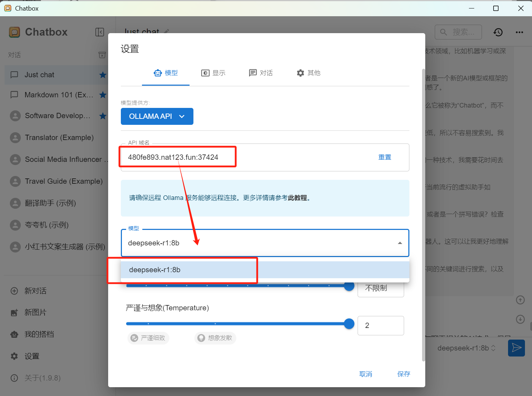This screenshot has width=532, height=396.
Task: Open the Travel Guide (Example) conversation
Action: point(56,181)
